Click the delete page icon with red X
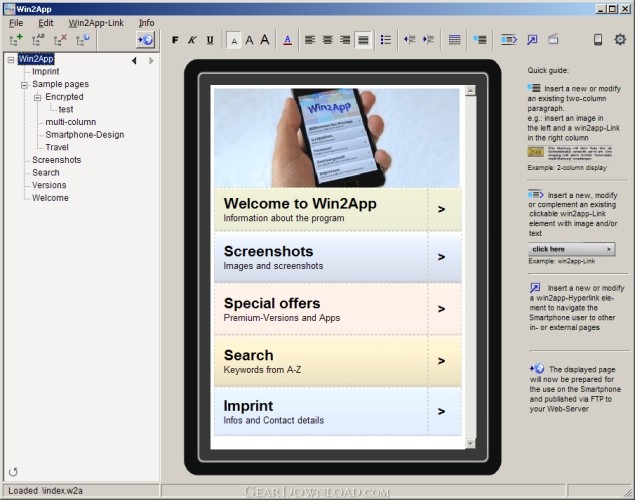Screen dimensions: 635x500 pyautogui.click(x=61, y=40)
